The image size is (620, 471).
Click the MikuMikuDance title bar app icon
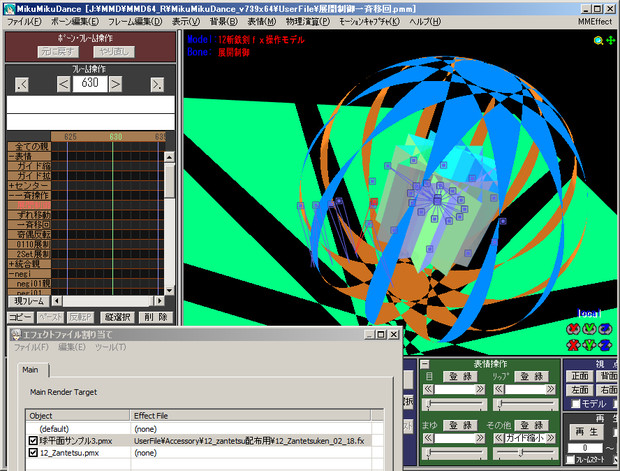coord(9,9)
